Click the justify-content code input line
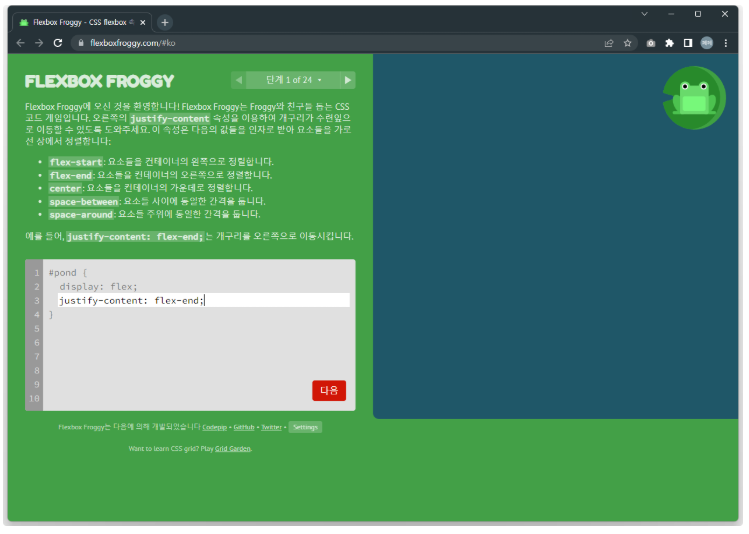 pyautogui.click(x=204, y=300)
